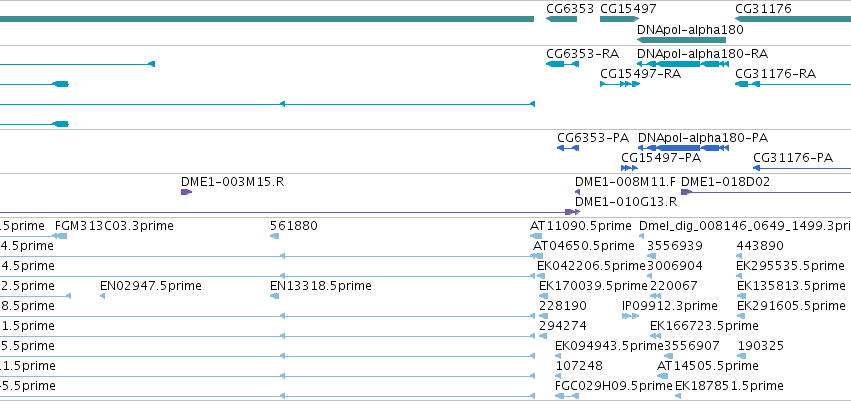Viewport: 851px width, 401px height.
Task: Click the EK135813.5prime label
Action: click(791, 285)
